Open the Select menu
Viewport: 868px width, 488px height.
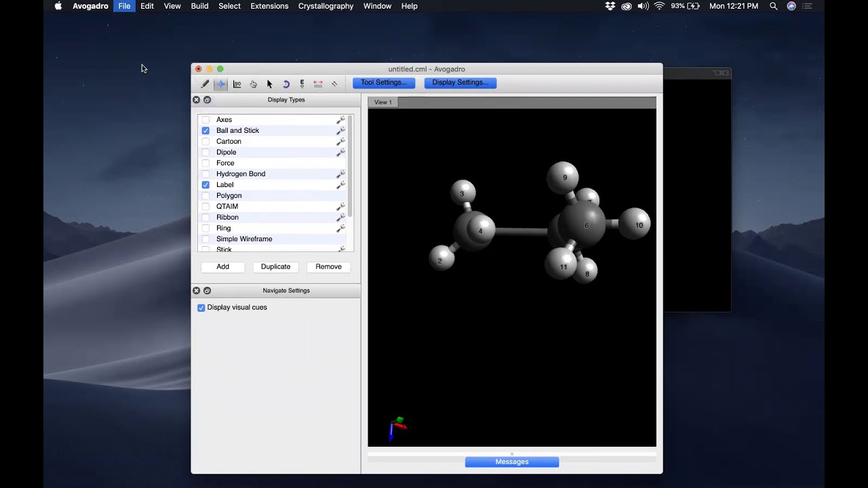[x=229, y=6]
